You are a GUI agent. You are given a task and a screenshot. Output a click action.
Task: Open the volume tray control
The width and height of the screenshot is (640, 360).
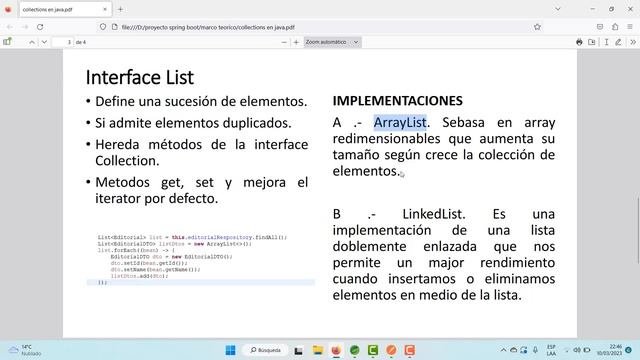tap(577, 350)
